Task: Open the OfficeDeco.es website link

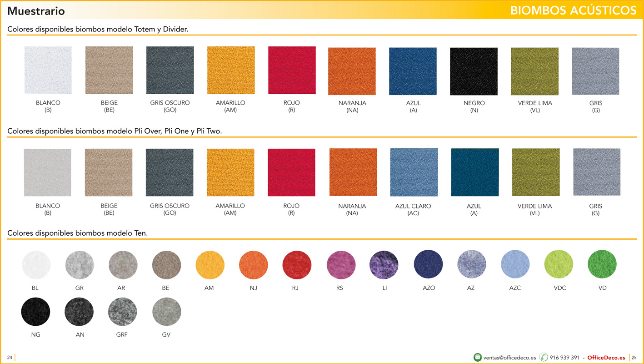Action: (x=606, y=358)
